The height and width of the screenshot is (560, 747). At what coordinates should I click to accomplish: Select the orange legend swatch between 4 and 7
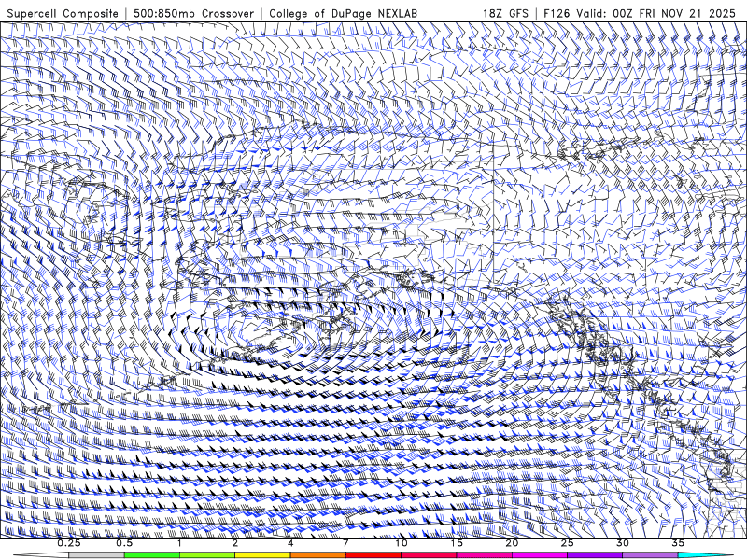[x=317, y=555]
